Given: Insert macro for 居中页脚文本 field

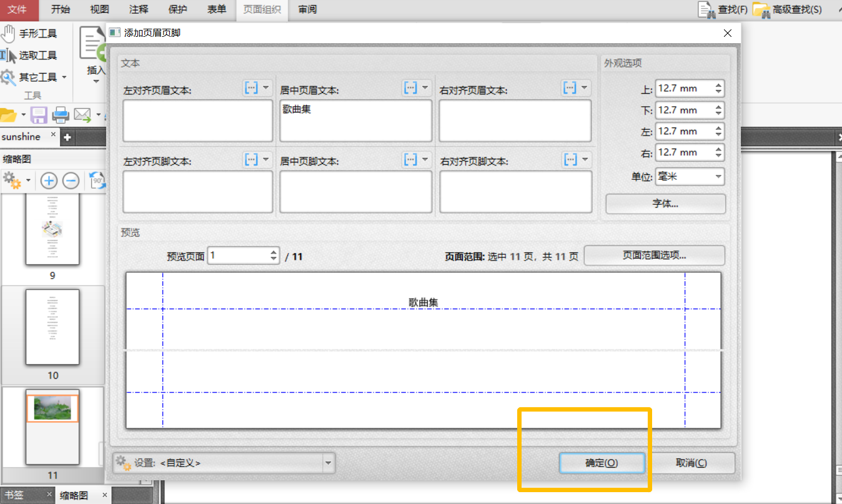Looking at the screenshot, I should pos(410,159).
